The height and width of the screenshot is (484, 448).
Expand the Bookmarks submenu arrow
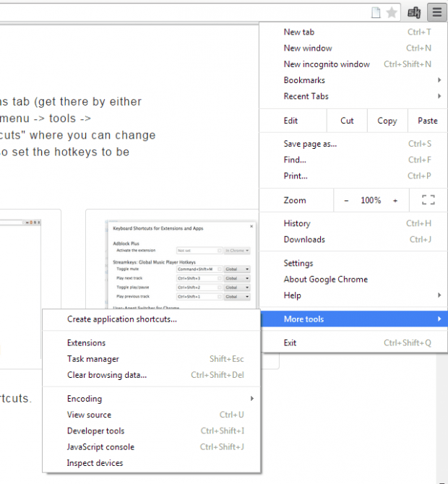pyautogui.click(x=439, y=80)
